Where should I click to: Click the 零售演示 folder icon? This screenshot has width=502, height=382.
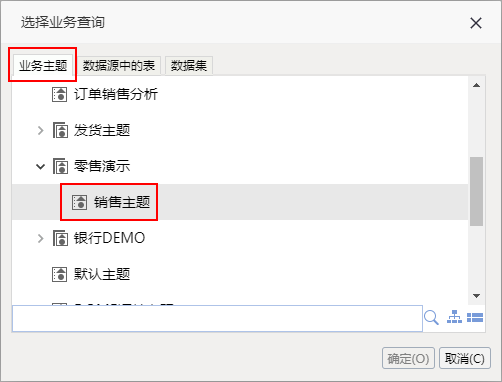(x=60, y=166)
